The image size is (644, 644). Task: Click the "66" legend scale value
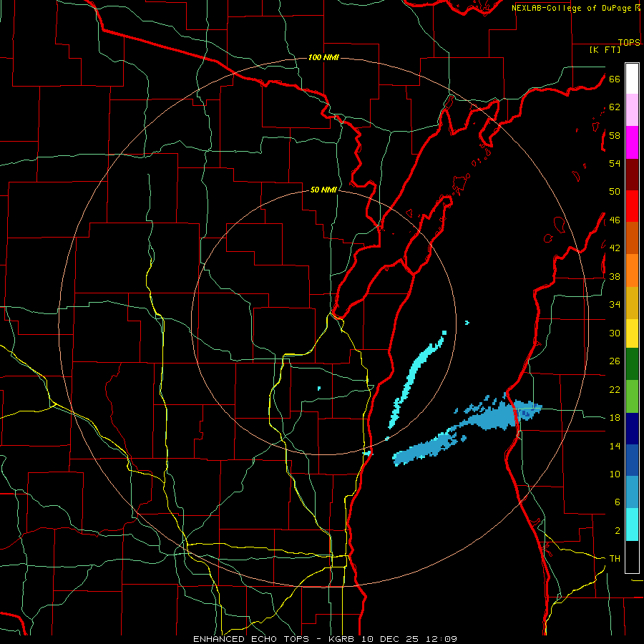pyautogui.click(x=615, y=79)
